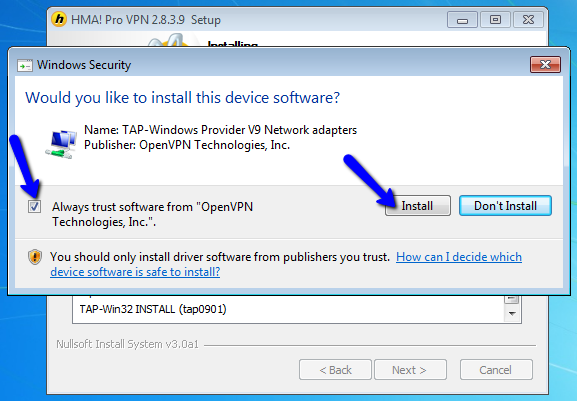Click the HMA! Pro VPN logo icon

(x=59, y=18)
